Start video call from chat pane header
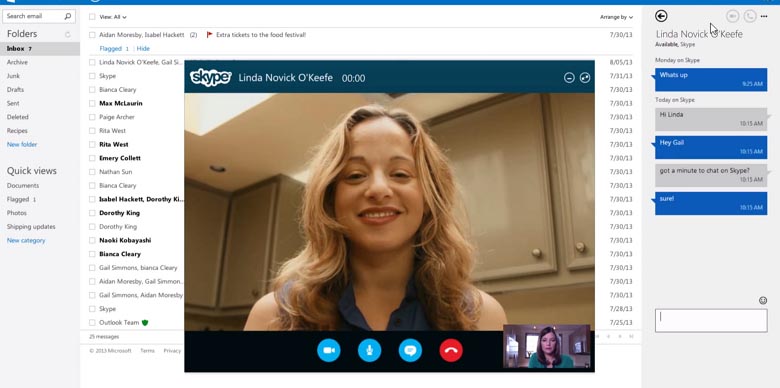This screenshot has width=780, height=388. (x=732, y=16)
